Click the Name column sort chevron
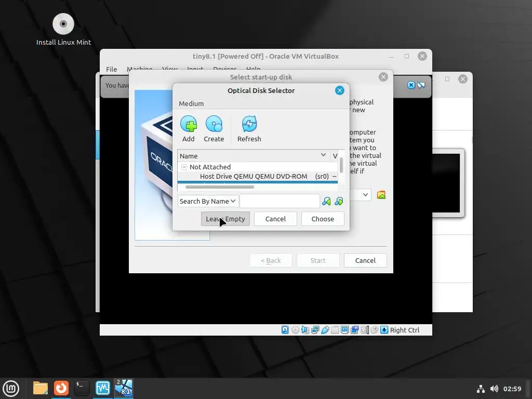The image size is (532, 399). pos(323,155)
